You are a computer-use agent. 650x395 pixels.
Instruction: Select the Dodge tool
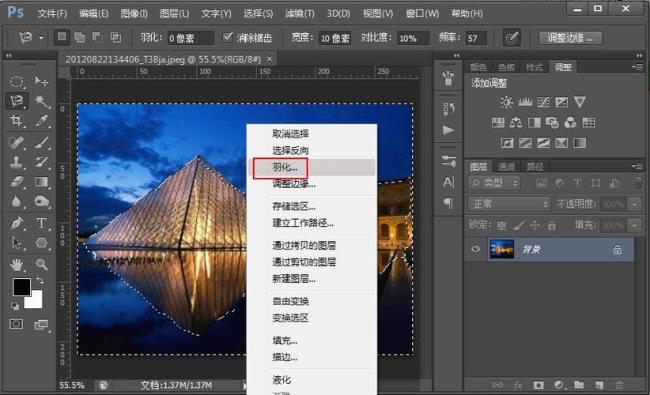point(41,201)
